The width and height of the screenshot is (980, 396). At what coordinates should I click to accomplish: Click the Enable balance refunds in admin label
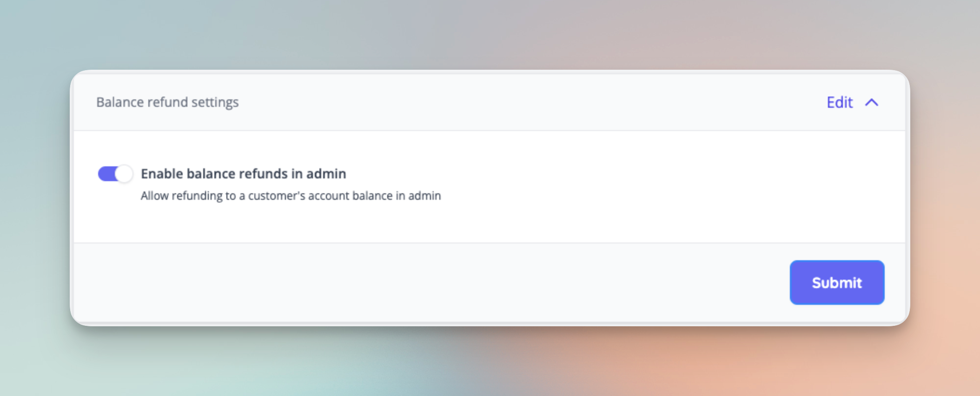coord(243,173)
